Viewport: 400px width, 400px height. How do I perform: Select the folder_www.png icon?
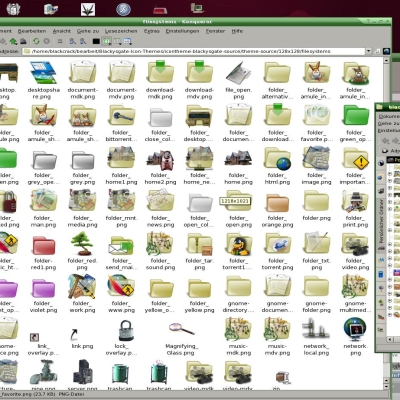point(122,286)
